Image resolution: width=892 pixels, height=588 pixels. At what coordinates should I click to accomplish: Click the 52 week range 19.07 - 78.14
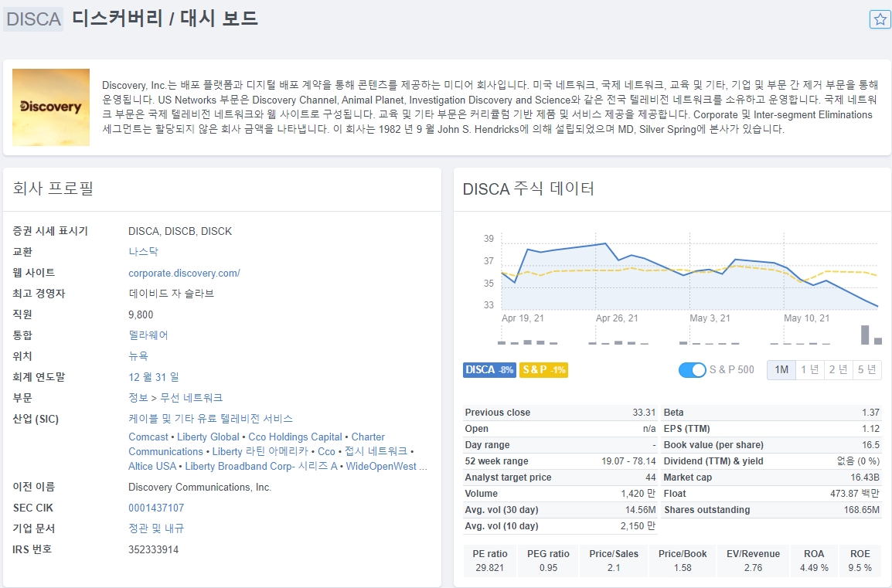click(628, 461)
